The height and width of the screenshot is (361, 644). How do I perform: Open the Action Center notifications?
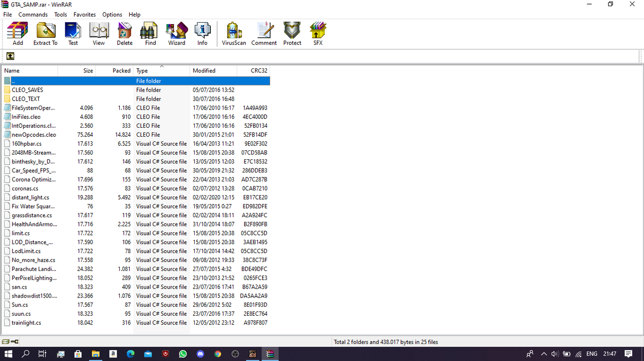pyautogui.click(x=628, y=354)
